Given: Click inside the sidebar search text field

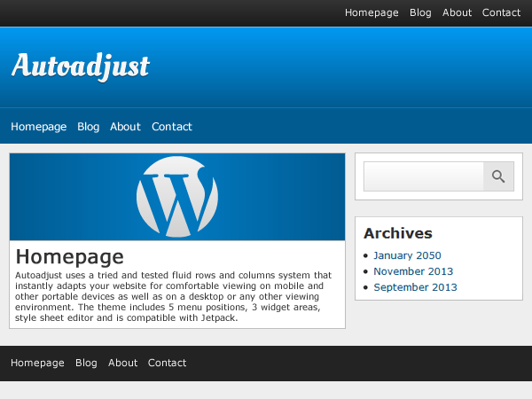Looking at the screenshot, I should 423,176.
